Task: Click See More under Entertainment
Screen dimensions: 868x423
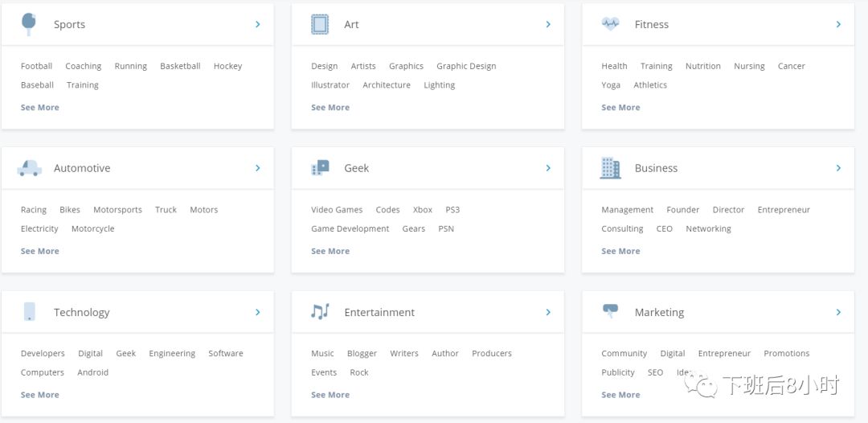Action: [x=330, y=395]
